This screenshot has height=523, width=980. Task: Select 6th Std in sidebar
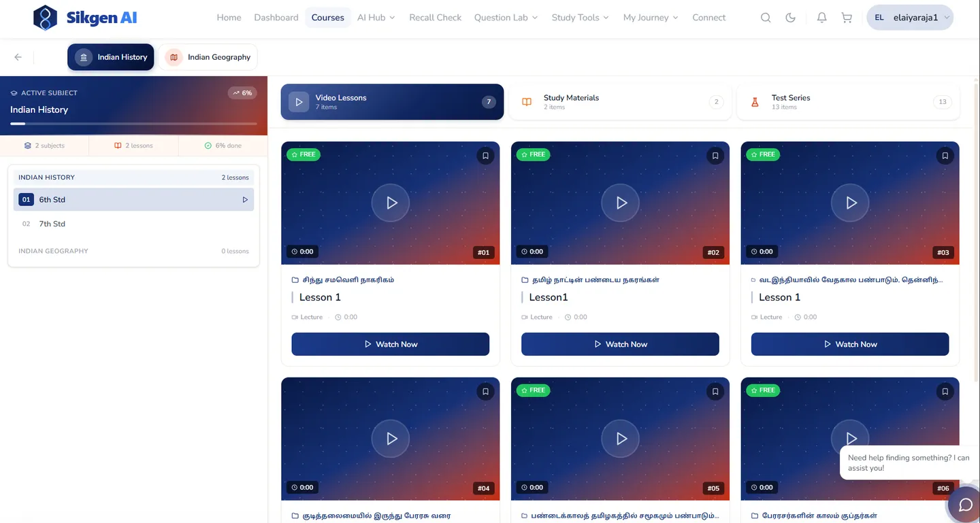133,200
